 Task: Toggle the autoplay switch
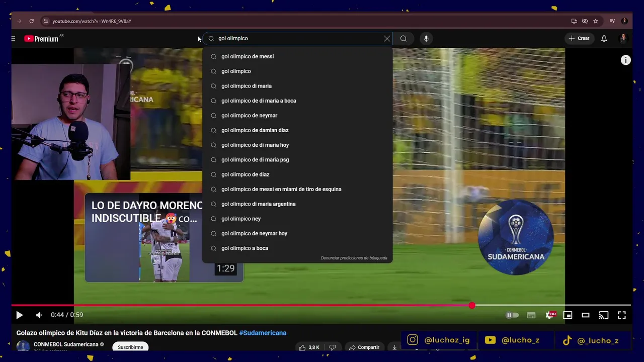tap(512, 315)
